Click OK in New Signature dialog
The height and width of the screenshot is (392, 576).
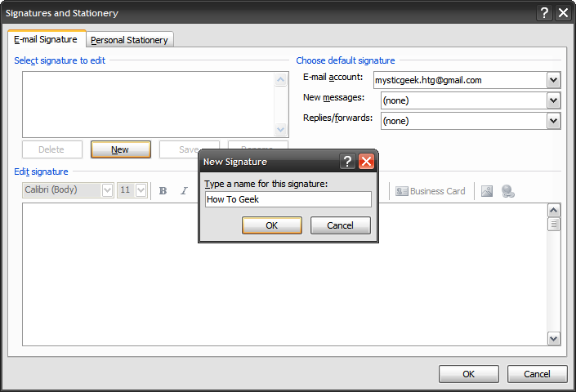tap(272, 225)
